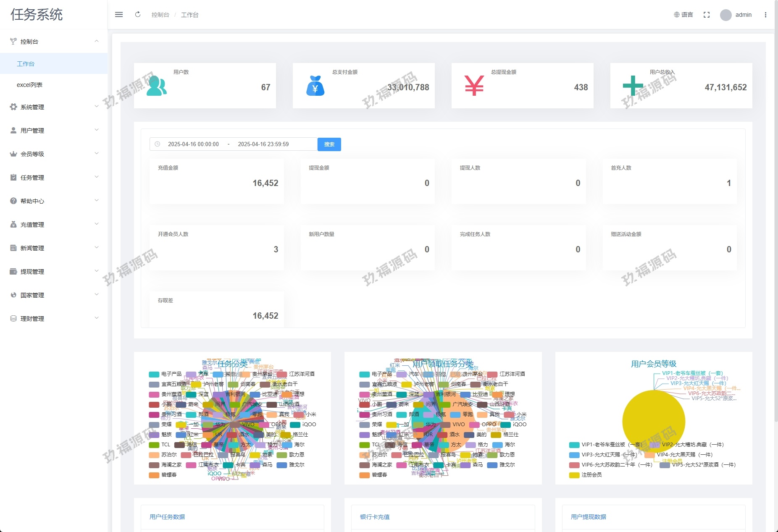This screenshot has height=532, width=778.
Task: Open the vertical three-dot more menu
Action: (x=765, y=15)
